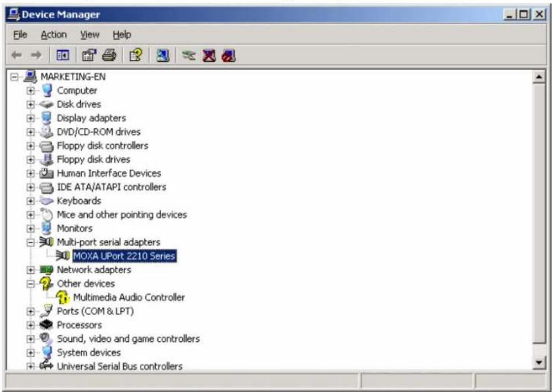This screenshot has height=392, width=552.
Task: Click the Universal Serial Bus controllers icon
Action: click(x=46, y=365)
